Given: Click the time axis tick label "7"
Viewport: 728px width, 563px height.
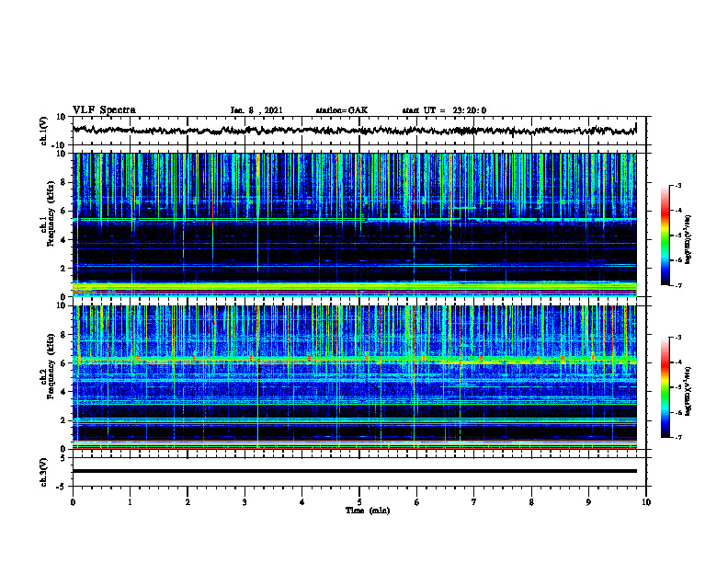Looking at the screenshot, I should tap(474, 502).
